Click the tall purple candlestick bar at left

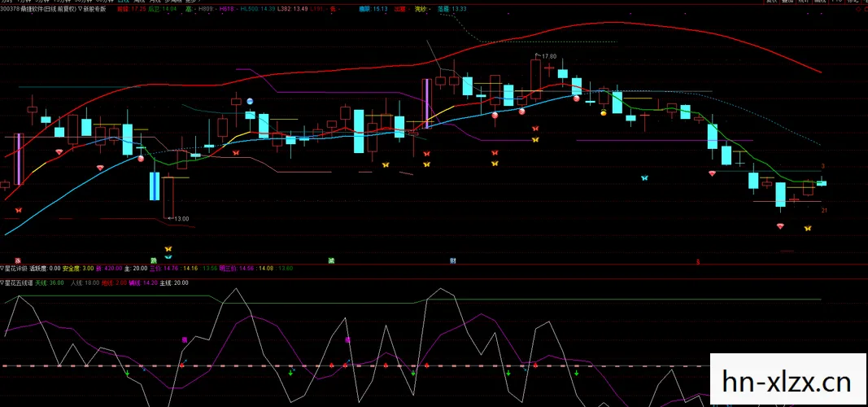[20, 159]
